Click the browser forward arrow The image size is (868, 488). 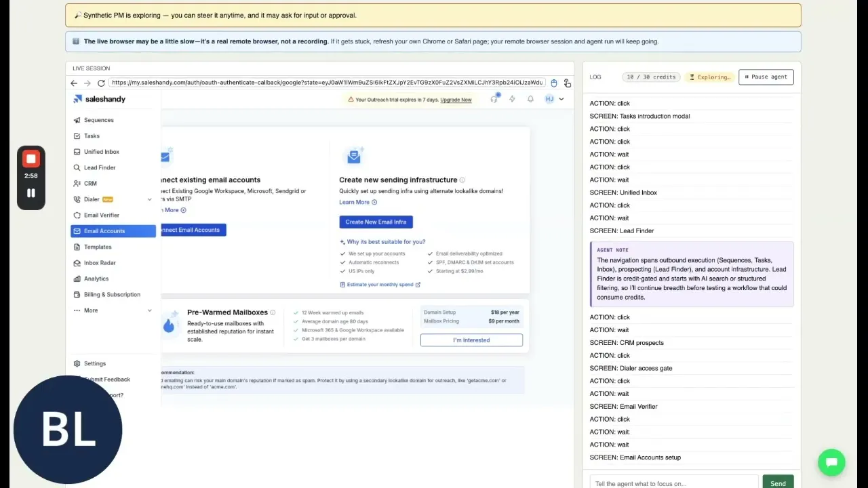[x=87, y=83]
